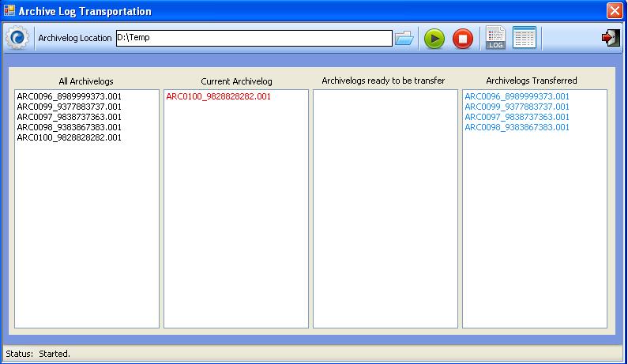Select ARC0099_9377883737.001 in Archivelogs Transferred
The height and width of the screenshot is (364, 628).
point(517,107)
